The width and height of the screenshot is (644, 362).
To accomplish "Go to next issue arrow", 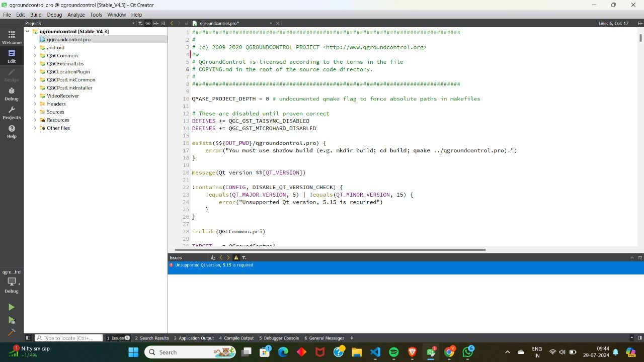I will click(228, 257).
